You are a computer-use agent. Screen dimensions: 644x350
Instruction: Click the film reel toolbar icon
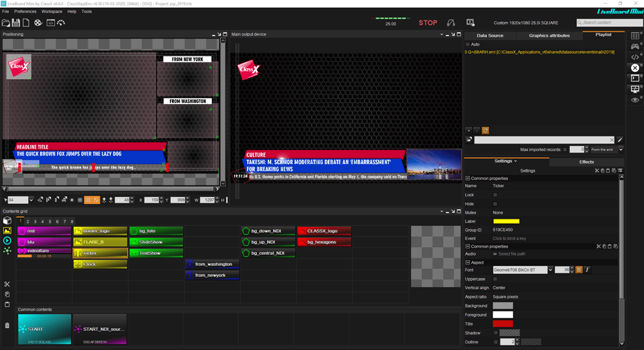(38, 23)
